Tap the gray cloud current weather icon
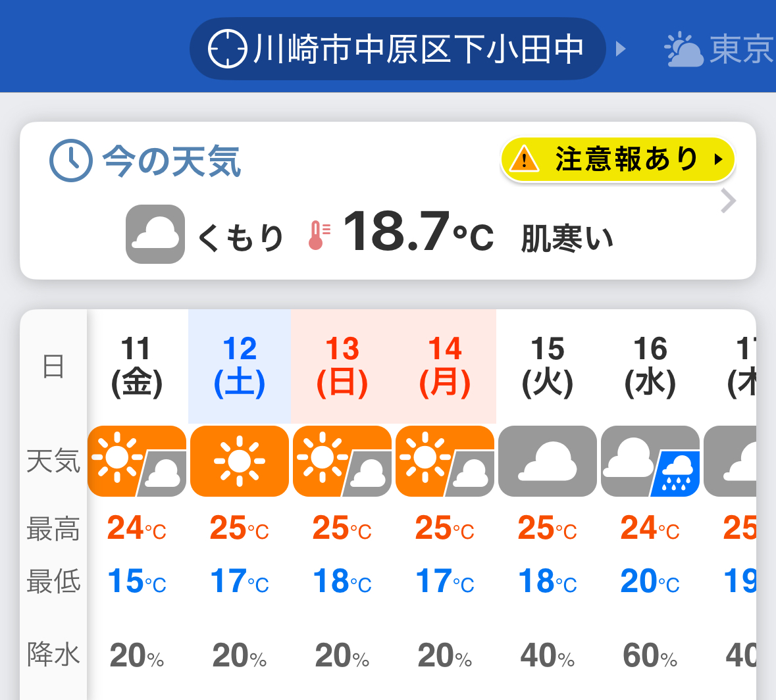The image size is (776, 700). (x=155, y=234)
